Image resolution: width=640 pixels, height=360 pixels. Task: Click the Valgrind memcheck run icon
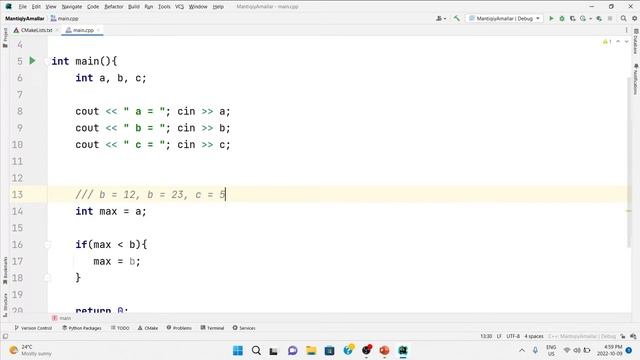click(599, 18)
